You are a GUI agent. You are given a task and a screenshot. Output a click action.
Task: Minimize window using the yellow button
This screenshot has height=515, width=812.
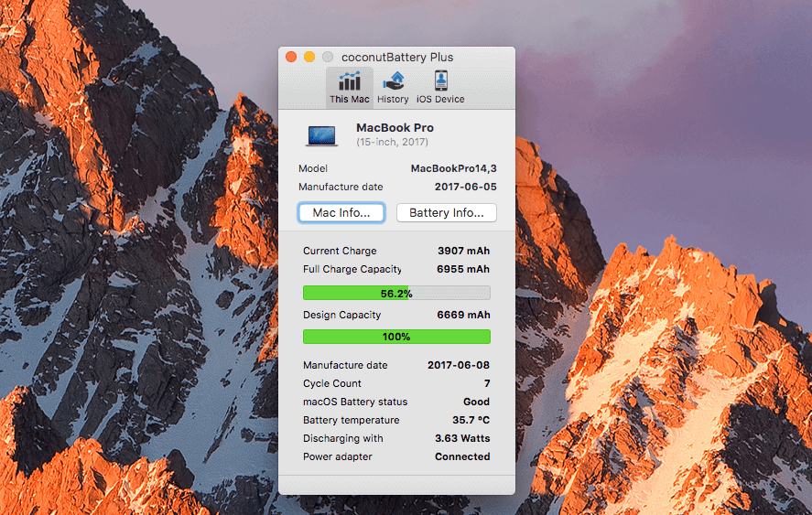pos(309,57)
